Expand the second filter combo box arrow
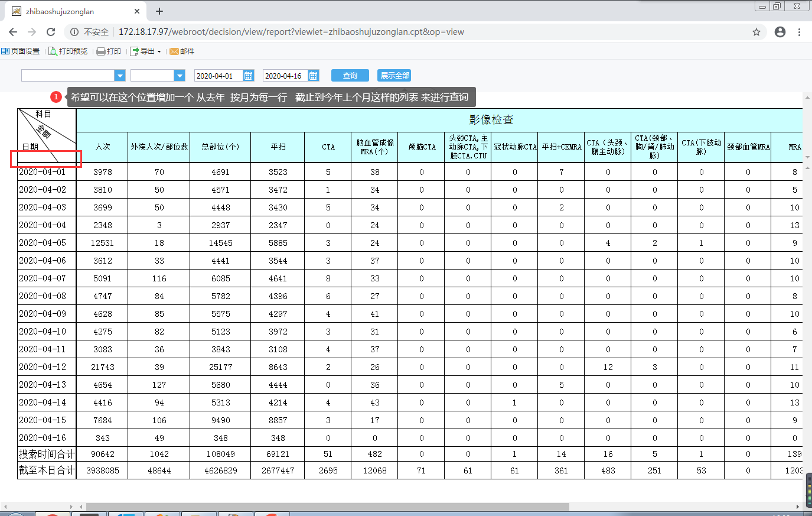 point(180,76)
